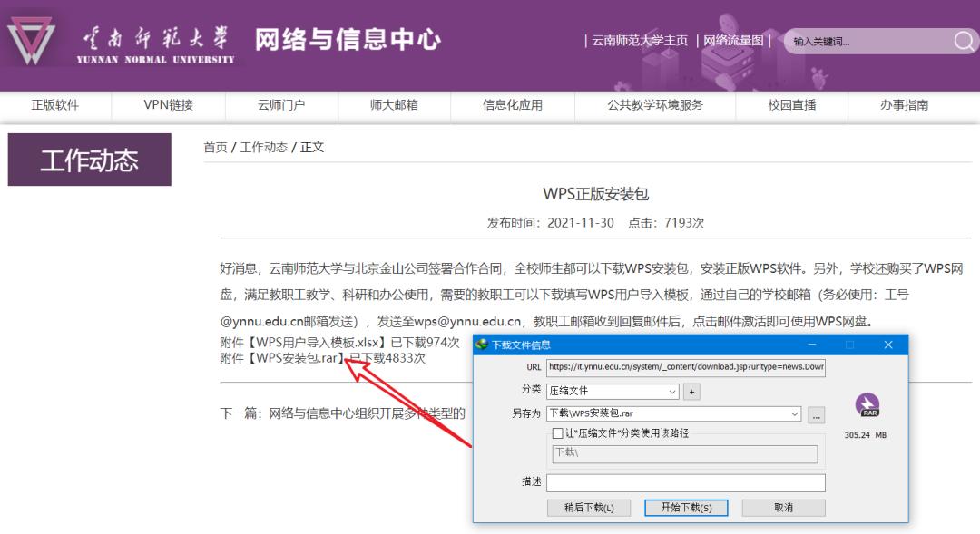Screen dimensions: 980x534
Task: Click the 点击：7193次 hit count text
Action: tap(666, 223)
